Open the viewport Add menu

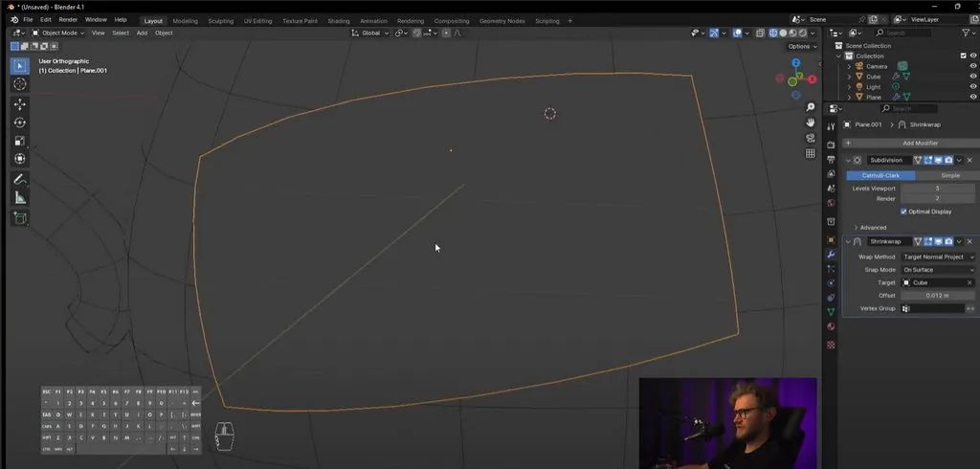click(x=142, y=33)
